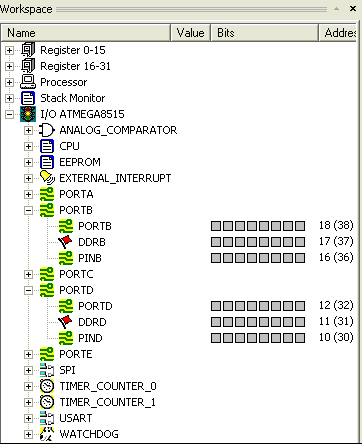Click the PINB address value 16 (36)
The height and width of the screenshot is (445, 362).
336,257
